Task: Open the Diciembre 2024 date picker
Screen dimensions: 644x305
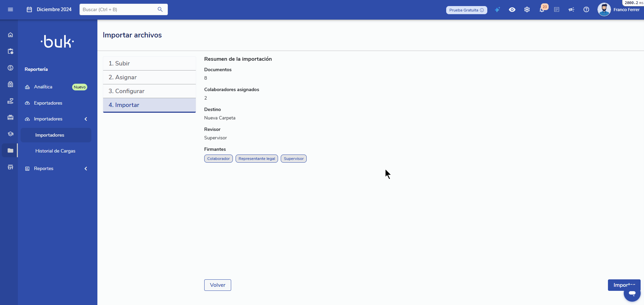Action: pyautogui.click(x=49, y=9)
